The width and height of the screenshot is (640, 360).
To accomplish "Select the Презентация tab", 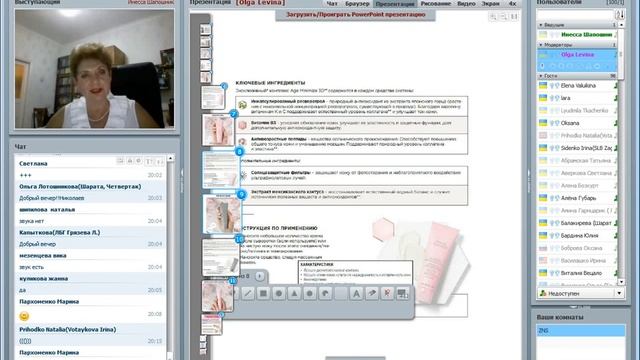I will point(394,4).
